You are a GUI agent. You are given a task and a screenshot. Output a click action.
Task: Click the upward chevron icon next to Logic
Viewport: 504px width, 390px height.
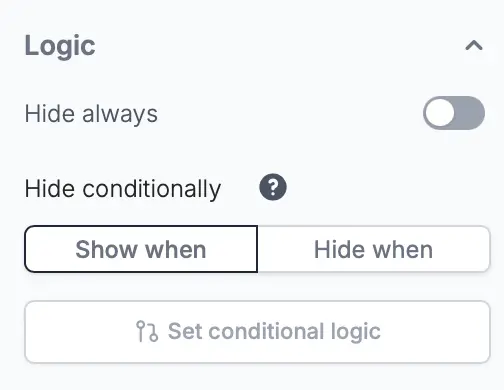[474, 45]
